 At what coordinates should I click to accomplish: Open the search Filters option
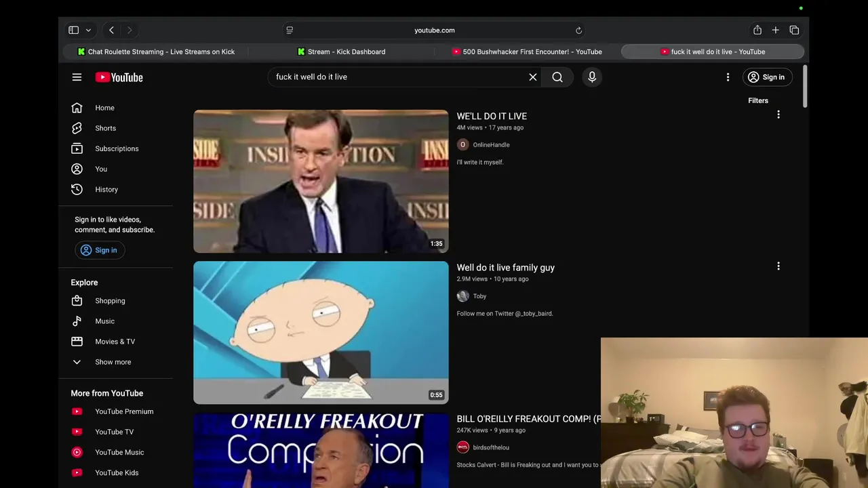click(x=758, y=100)
